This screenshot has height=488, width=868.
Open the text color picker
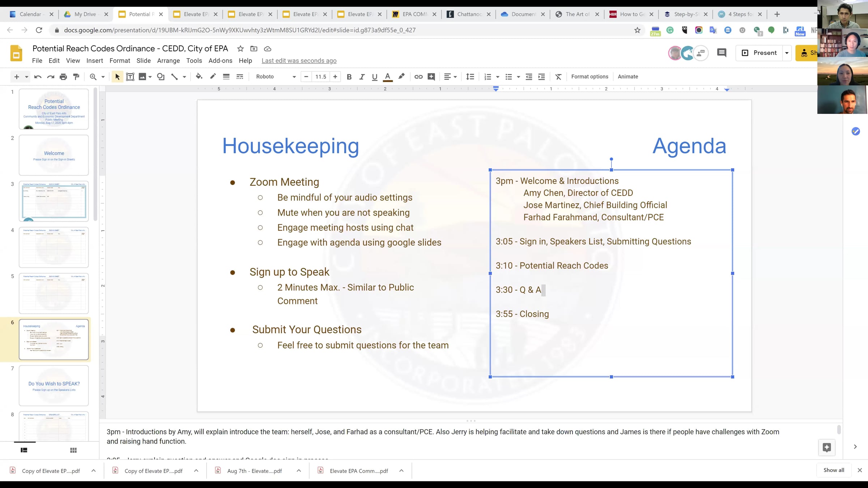point(388,77)
